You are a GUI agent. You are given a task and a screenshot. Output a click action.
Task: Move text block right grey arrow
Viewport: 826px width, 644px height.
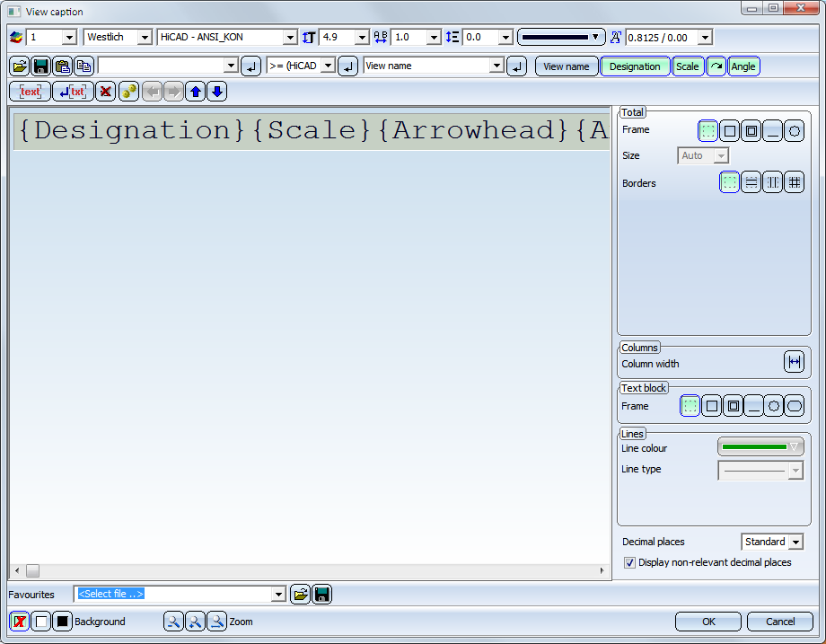pyautogui.click(x=173, y=92)
